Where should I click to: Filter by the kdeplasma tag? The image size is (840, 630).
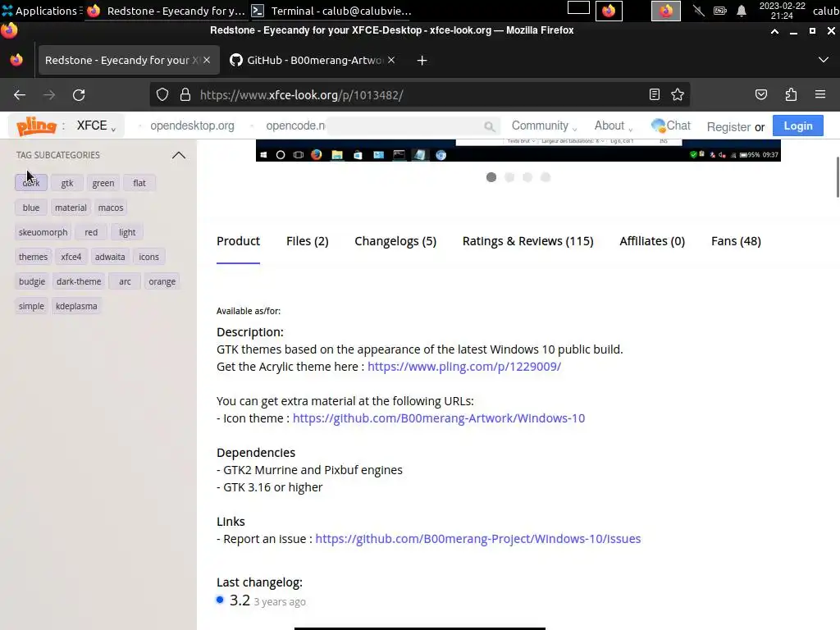76,307
